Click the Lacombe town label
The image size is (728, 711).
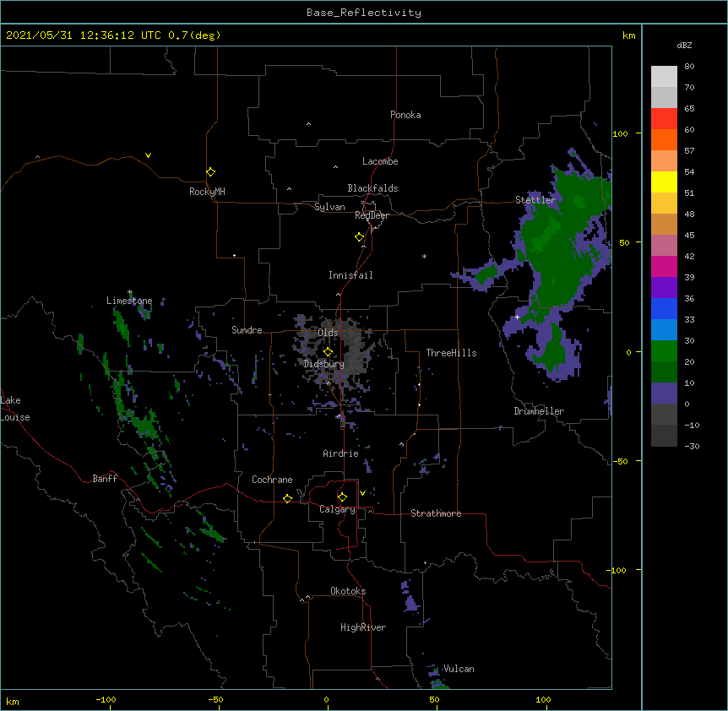pos(380,161)
